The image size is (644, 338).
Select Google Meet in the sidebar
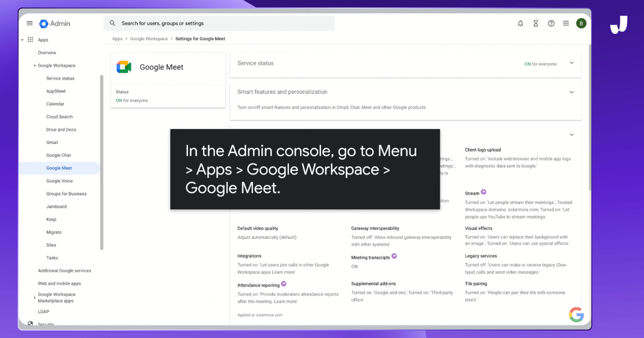click(59, 168)
